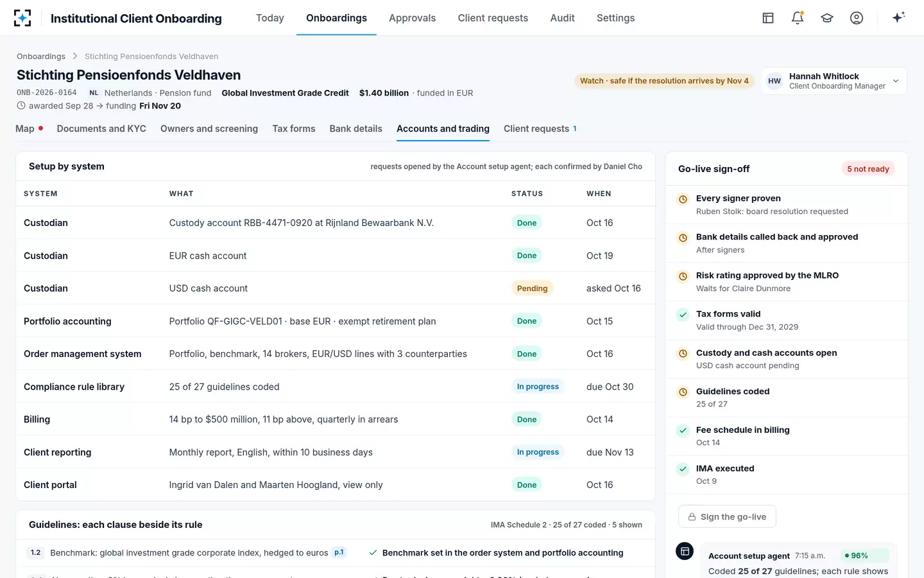
Task: Click the Global Investment Grade Credit label
Action: (286, 92)
